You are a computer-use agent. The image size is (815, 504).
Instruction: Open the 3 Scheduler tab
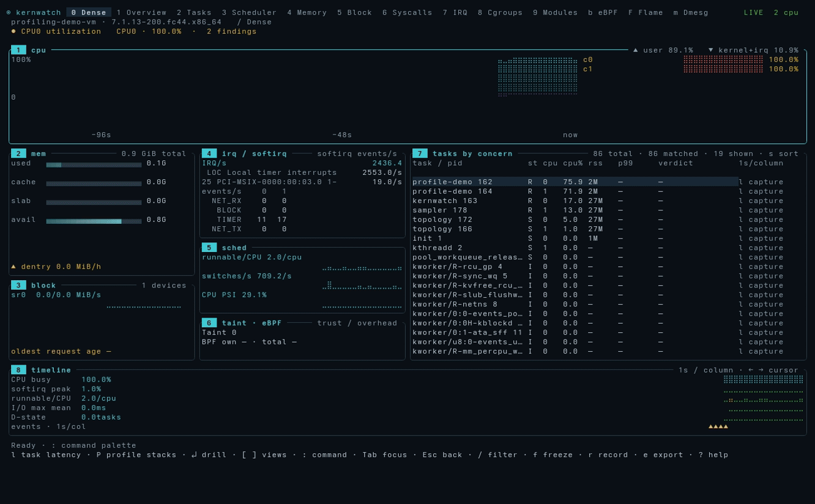249,12
